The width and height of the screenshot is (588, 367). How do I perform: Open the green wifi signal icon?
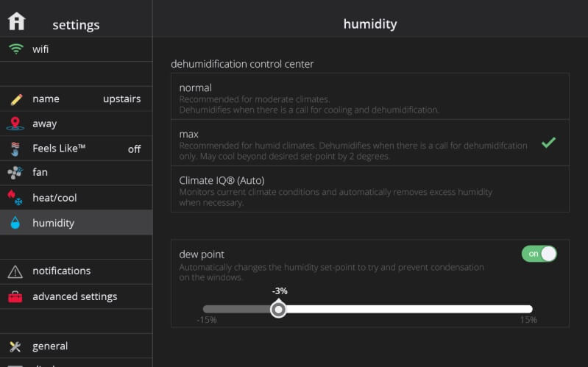coord(16,49)
